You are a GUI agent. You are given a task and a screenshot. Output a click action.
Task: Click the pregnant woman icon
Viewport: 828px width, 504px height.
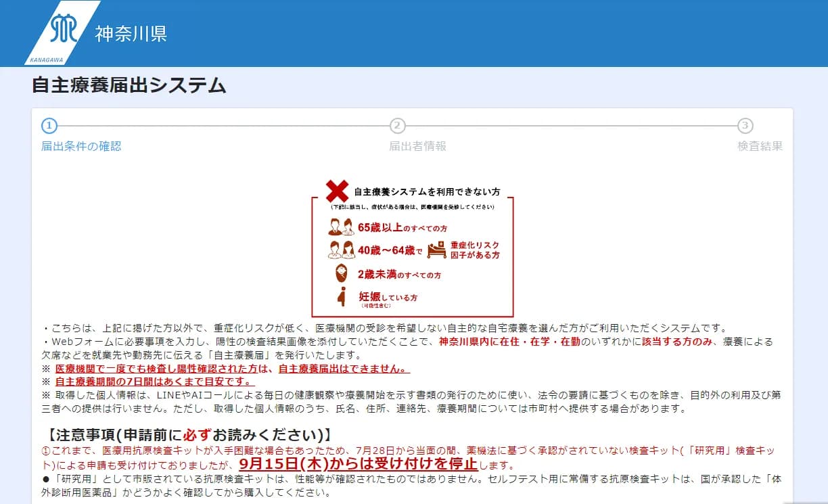click(x=342, y=297)
